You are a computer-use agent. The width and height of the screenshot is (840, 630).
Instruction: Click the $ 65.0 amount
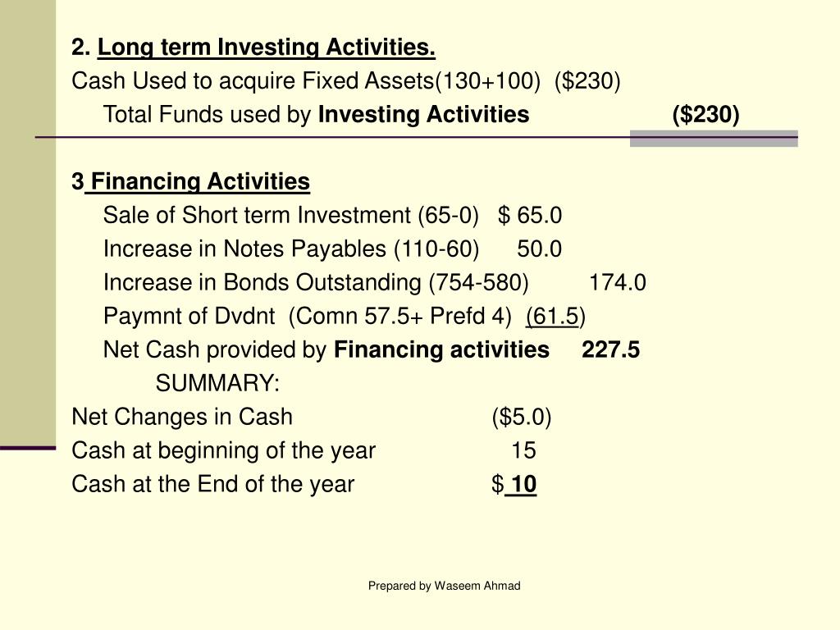point(530,216)
